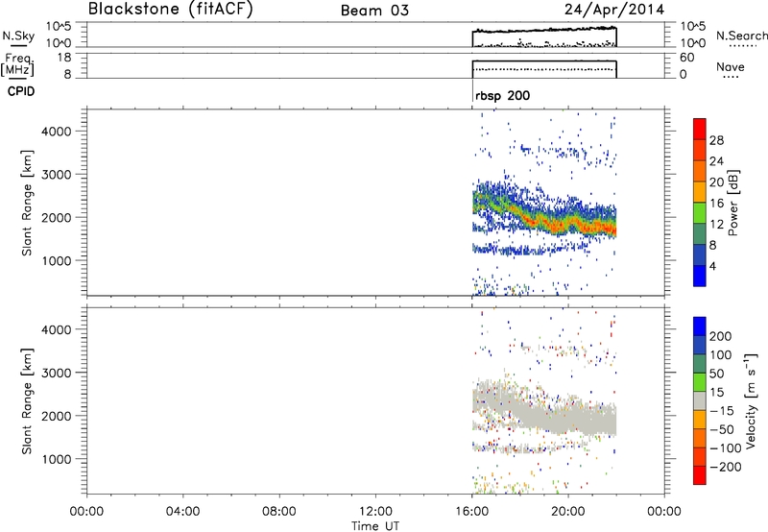This screenshot has height=532, width=768.
Task: Click the light-green segment of the Power colorbar
Action: point(700,212)
